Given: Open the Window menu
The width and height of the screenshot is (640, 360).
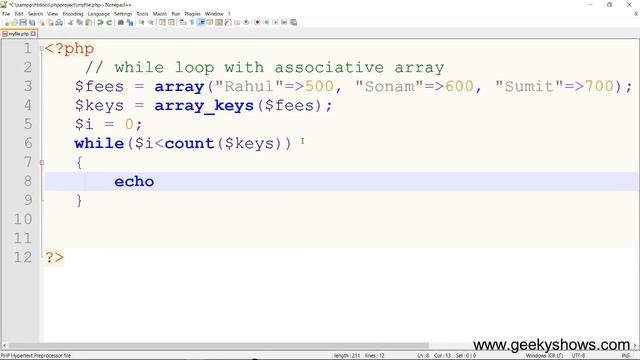Looking at the screenshot, I should pyautogui.click(x=214, y=14).
